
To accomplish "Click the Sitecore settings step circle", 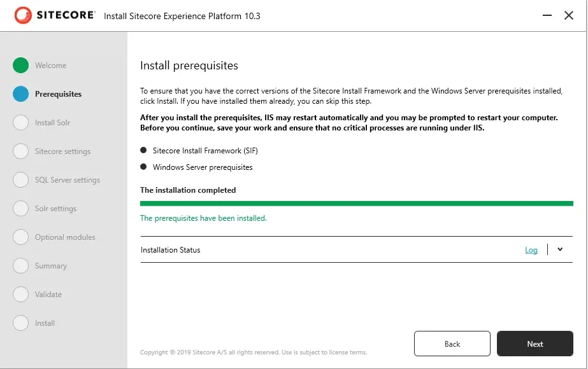I will tap(21, 151).
